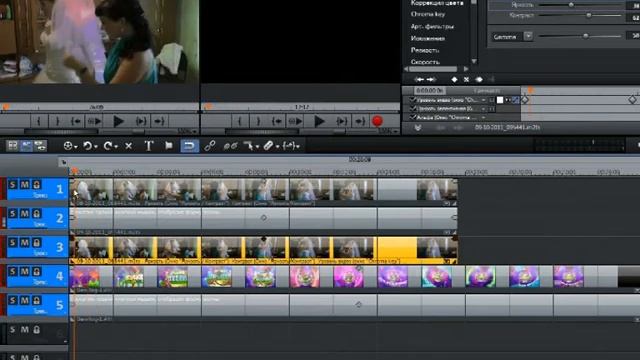
Task: Open the redo history dropdown arrow
Action: pyautogui.click(x=116, y=147)
